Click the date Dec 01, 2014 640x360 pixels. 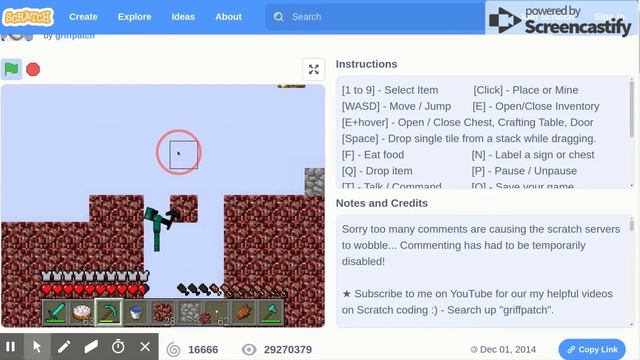(x=508, y=349)
